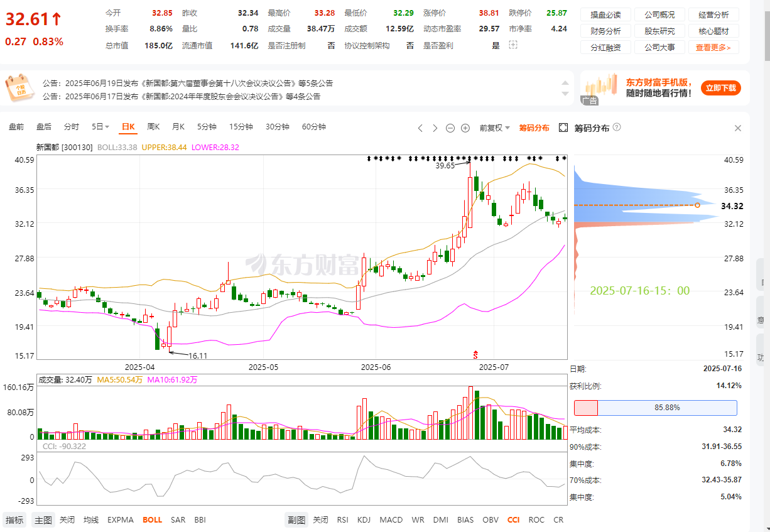770x532 pixels.
Task: Select BIAS sub-chart indicator
Action: pyautogui.click(x=465, y=520)
